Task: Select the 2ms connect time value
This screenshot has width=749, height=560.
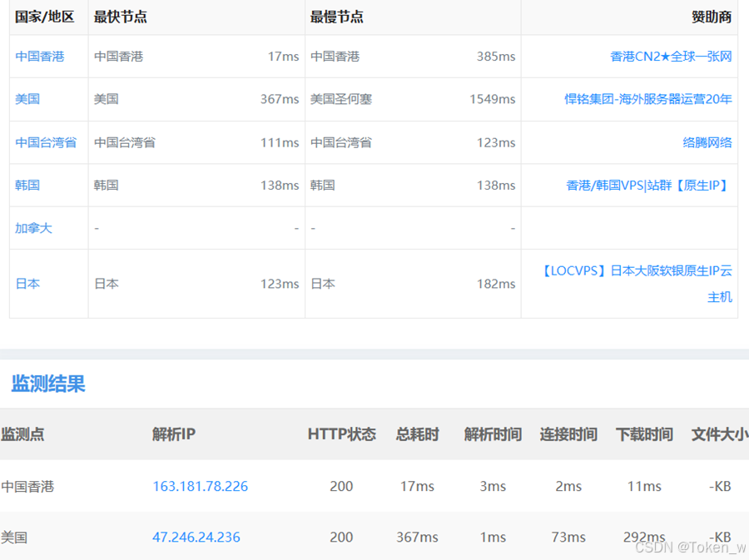Action: click(568, 486)
